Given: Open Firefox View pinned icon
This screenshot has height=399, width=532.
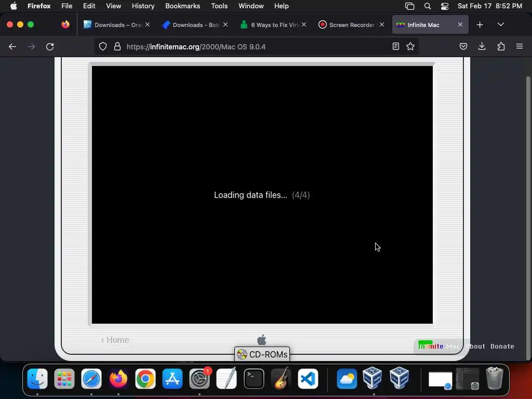Looking at the screenshot, I should 65,24.
